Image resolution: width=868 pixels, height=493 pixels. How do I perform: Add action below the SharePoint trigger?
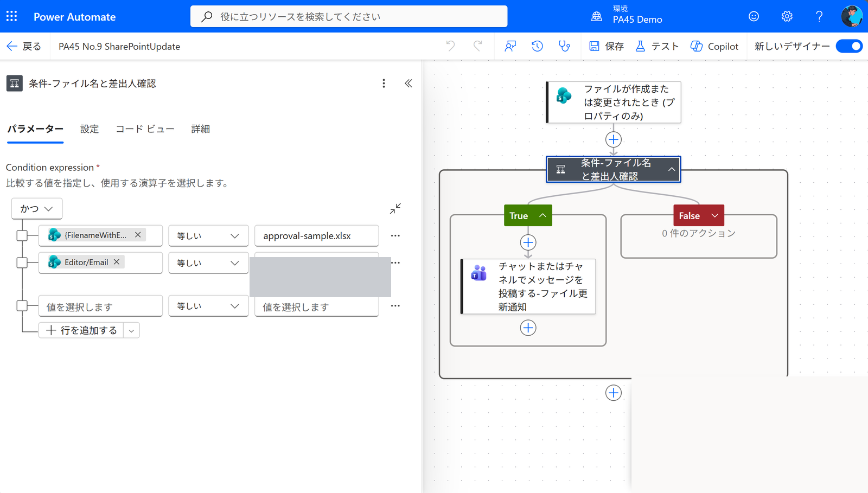(x=613, y=139)
